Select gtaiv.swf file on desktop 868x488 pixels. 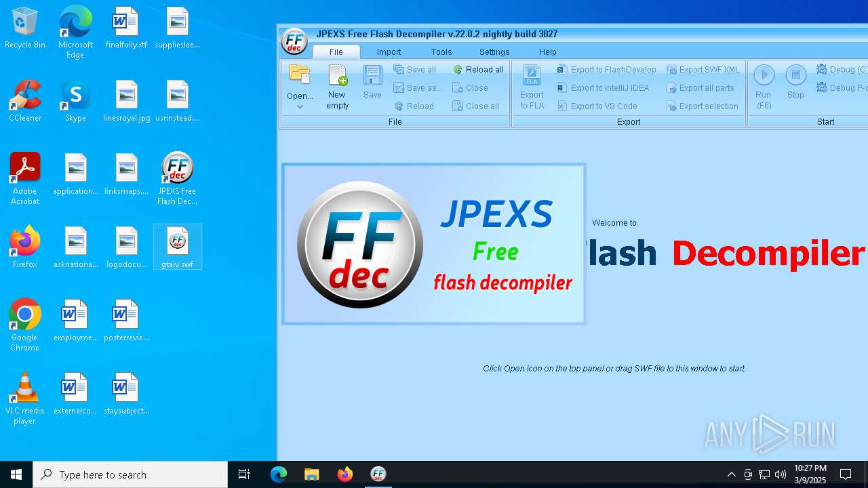[x=177, y=247]
